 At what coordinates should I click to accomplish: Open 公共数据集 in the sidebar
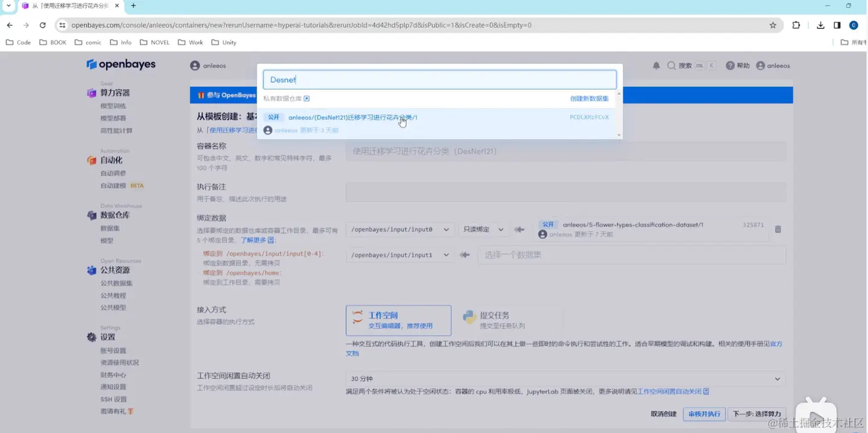[x=116, y=283]
